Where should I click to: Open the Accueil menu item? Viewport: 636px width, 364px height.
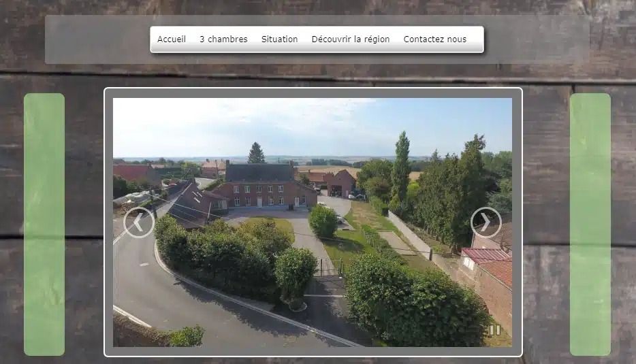(172, 39)
